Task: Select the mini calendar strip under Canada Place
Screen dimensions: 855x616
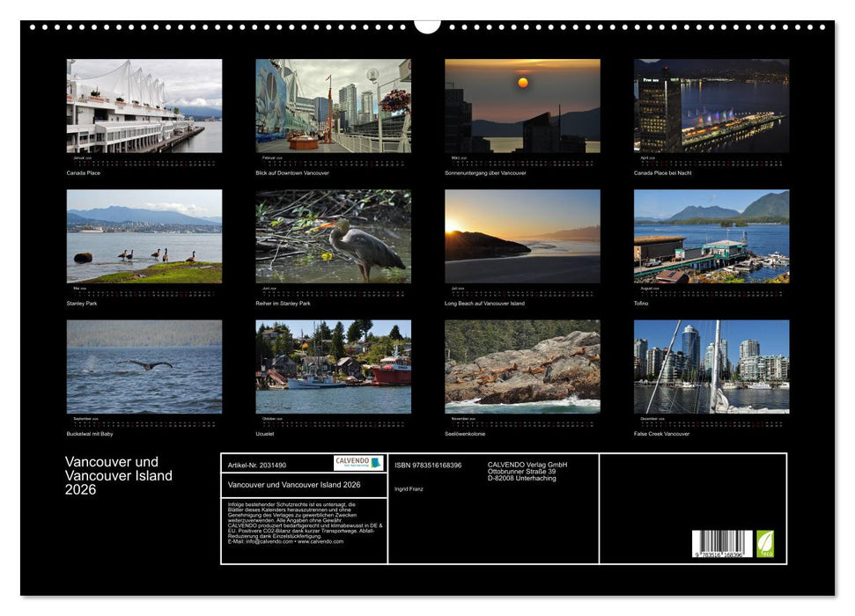Action: (x=145, y=161)
